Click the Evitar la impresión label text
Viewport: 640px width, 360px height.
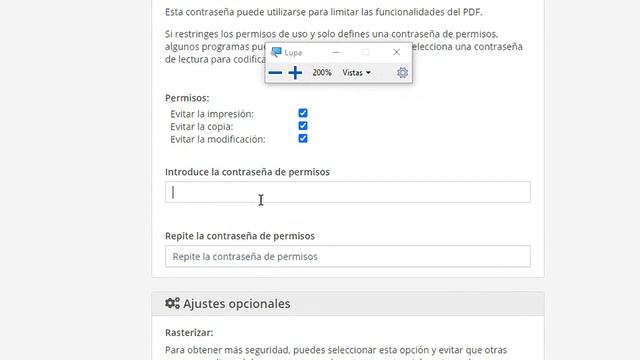click(212, 114)
